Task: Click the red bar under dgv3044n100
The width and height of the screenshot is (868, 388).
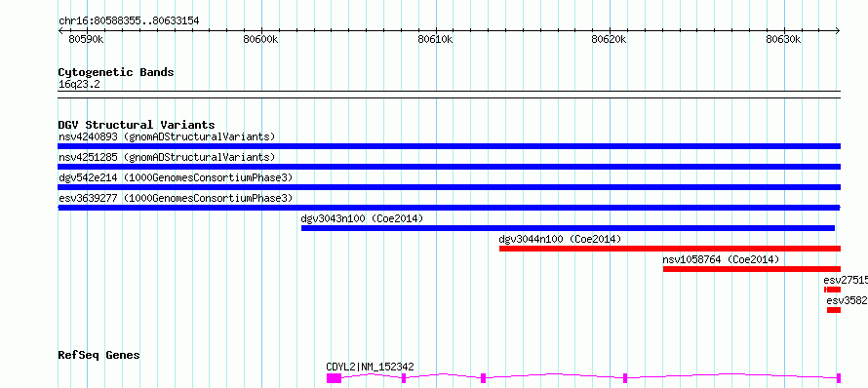Action: click(670, 249)
